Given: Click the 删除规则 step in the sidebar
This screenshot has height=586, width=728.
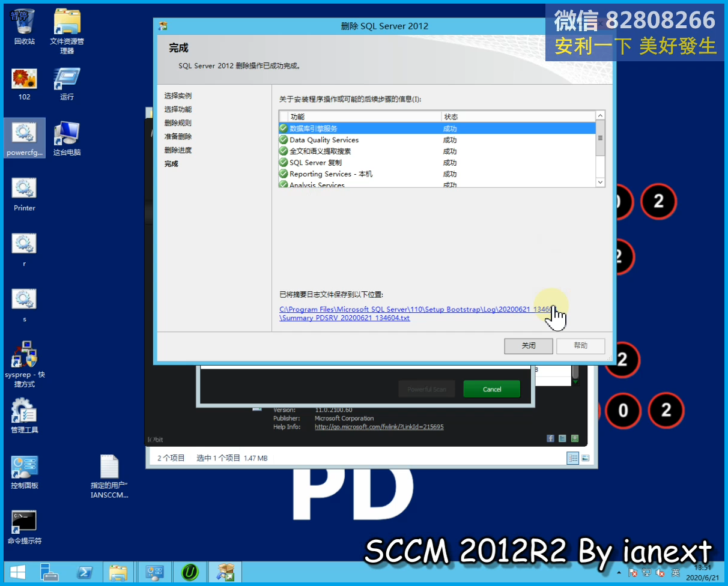Looking at the screenshot, I should (x=178, y=123).
